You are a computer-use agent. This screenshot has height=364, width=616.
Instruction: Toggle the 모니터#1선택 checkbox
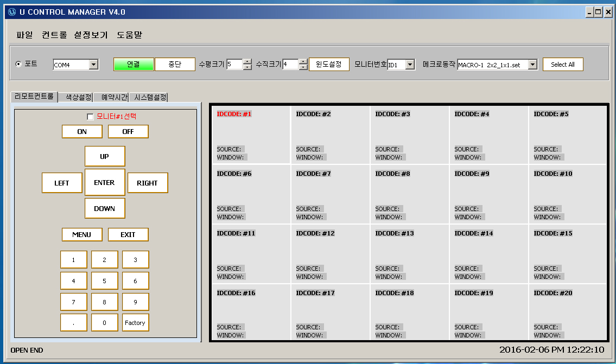click(90, 117)
